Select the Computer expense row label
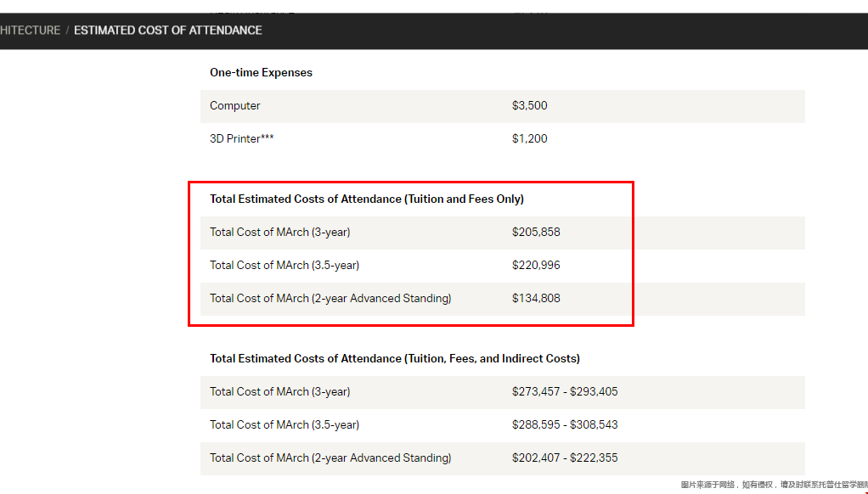This screenshot has width=868, height=494. click(235, 106)
